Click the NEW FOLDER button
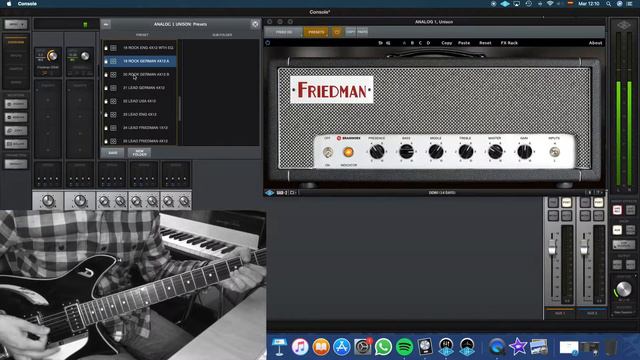 139,153
